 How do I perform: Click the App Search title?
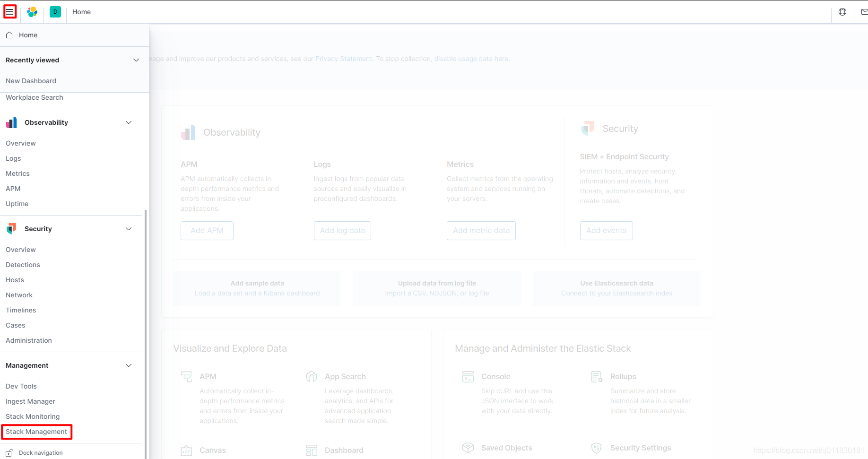coord(345,377)
